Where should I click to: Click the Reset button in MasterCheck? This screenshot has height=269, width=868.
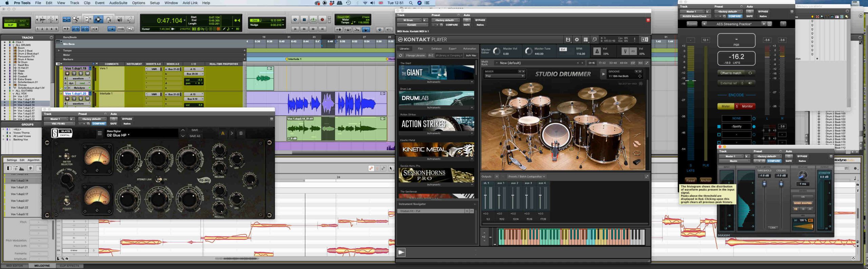pyautogui.click(x=690, y=180)
